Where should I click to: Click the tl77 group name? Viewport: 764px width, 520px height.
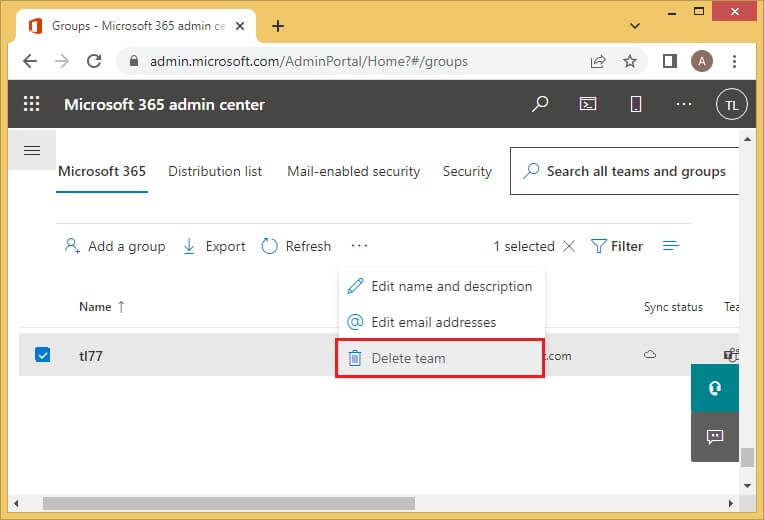pyautogui.click(x=91, y=356)
